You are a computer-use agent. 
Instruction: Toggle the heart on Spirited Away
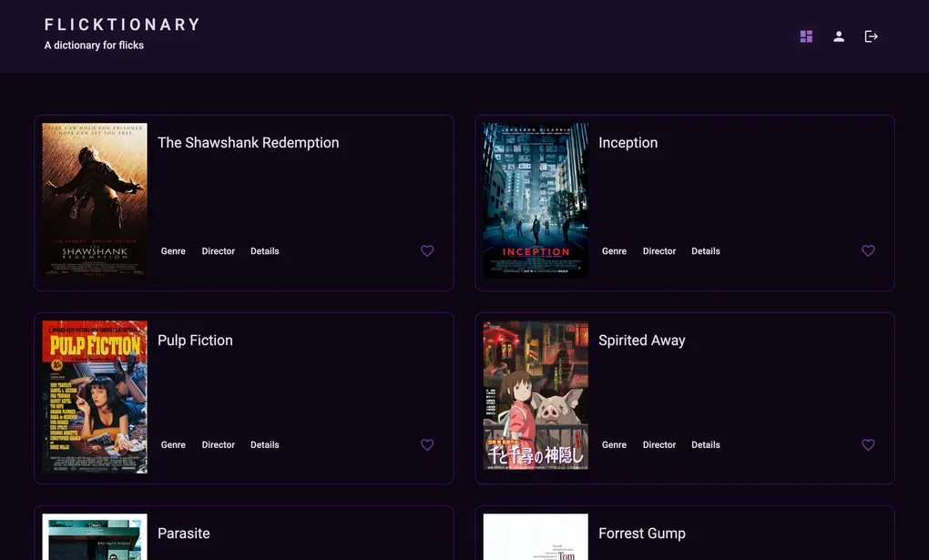(x=868, y=444)
